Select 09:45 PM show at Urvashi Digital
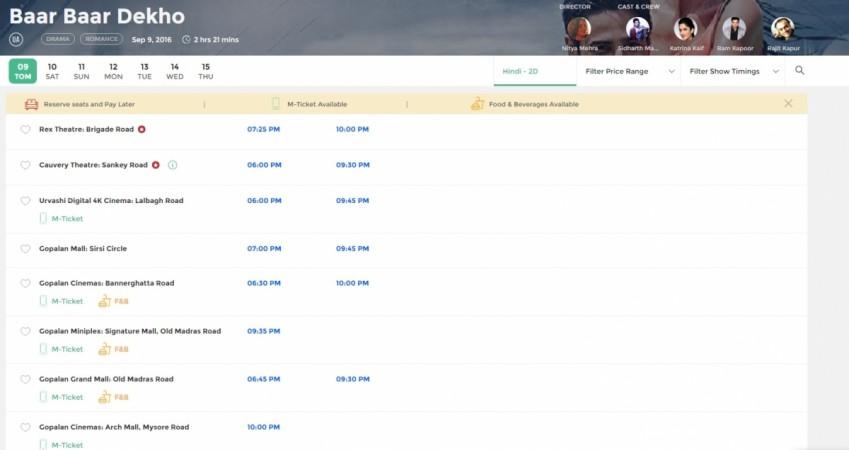The height and width of the screenshot is (450, 849). (352, 200)
